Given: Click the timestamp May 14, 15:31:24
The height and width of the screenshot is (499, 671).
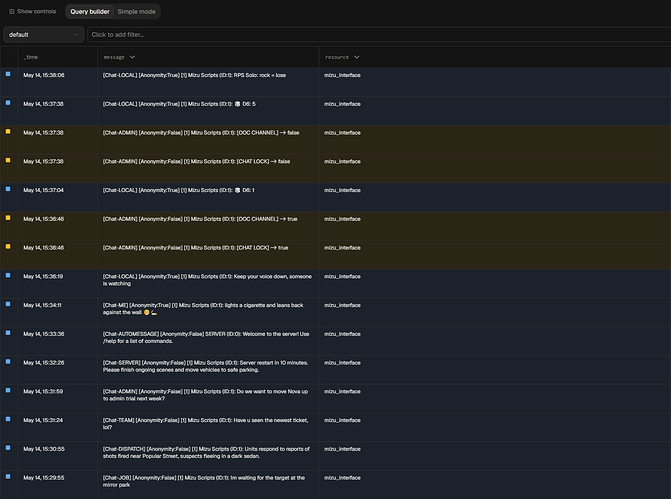Looking at the screenshot, I should coord(43,420).
